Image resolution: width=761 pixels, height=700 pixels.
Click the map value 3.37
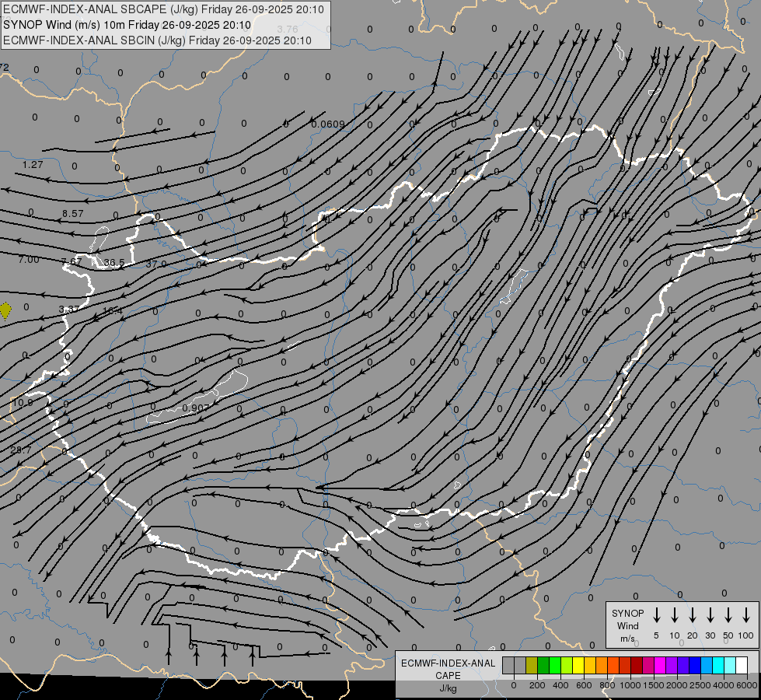tap(69, 310)
